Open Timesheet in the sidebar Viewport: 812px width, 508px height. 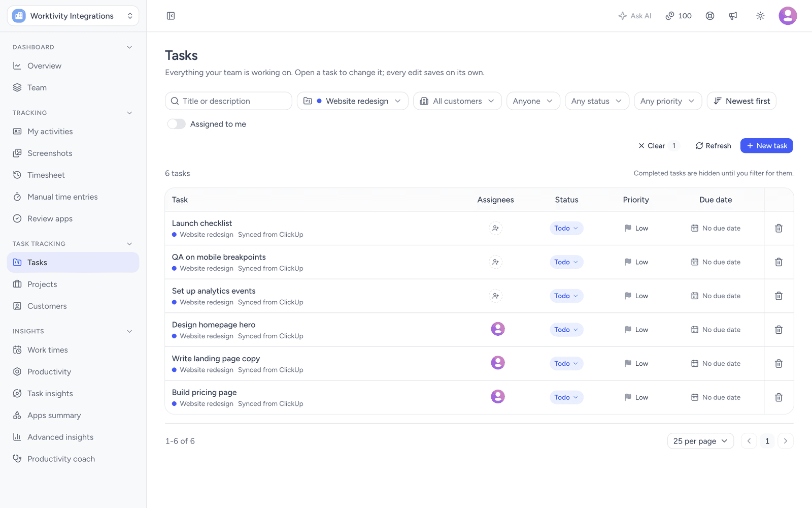pos(73,175)
